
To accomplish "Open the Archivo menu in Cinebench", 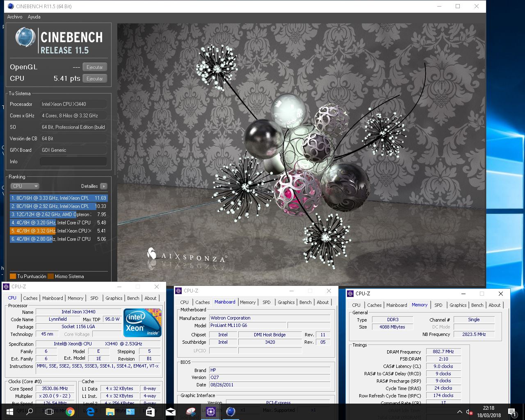I will 15,17.
